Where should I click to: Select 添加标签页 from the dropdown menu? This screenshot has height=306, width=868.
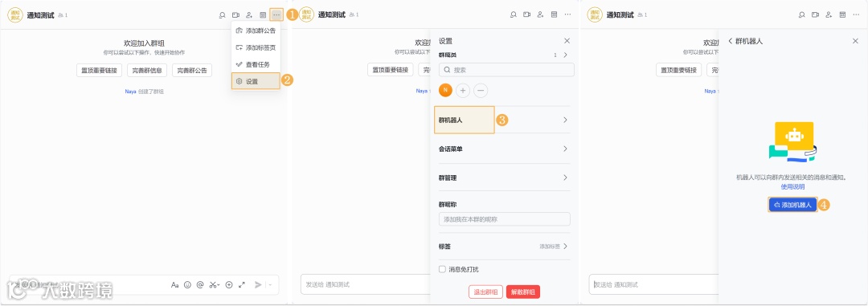click(x=256, y=47)
